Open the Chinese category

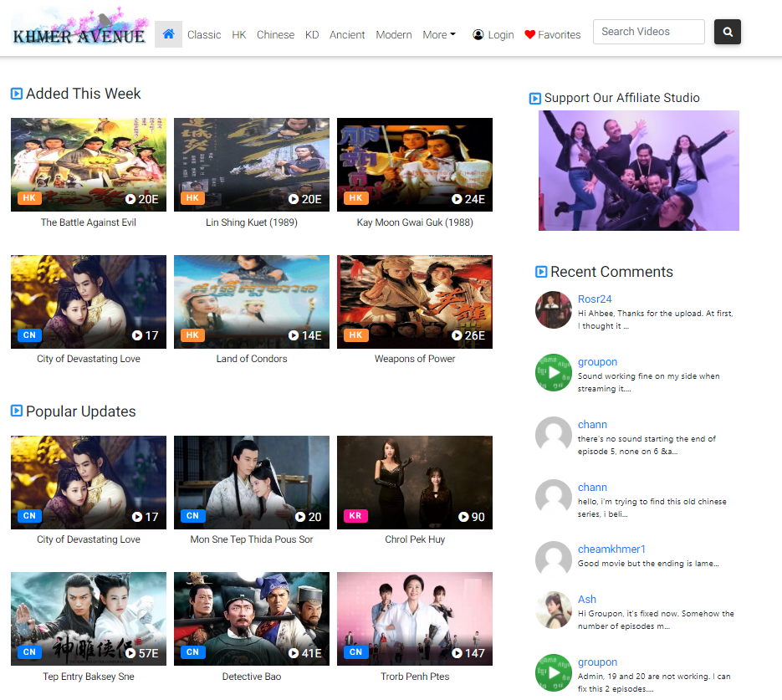[x=275, y=34]
